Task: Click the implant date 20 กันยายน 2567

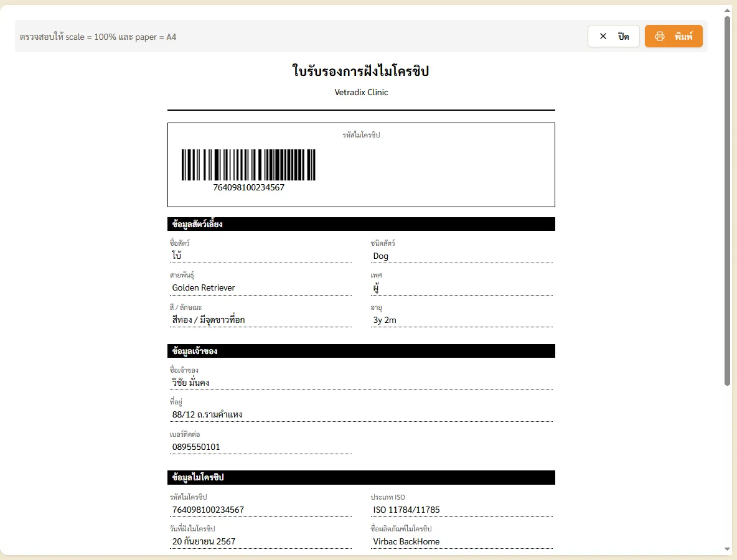Action: pyautogui.click(x=204, y=541)
